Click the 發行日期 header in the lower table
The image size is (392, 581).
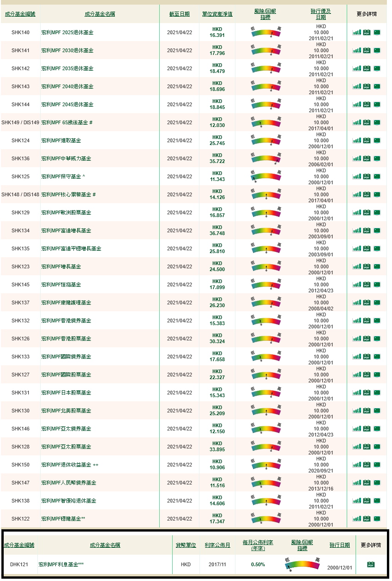[x=339, y=545]
